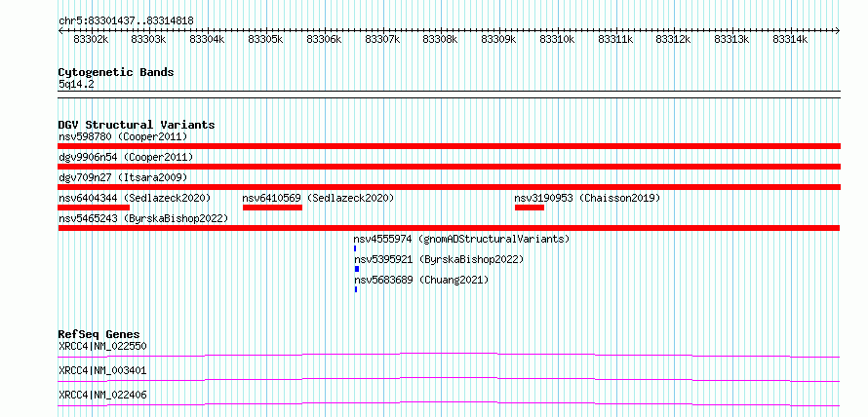Click the red bar under nsv6410569
This screenshot has width=868, height=417.
pos(272,208)
